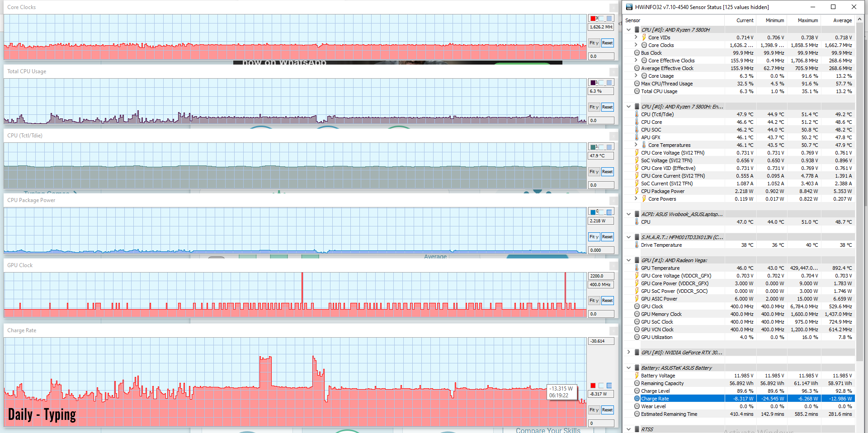This screenshot has height=433, width=868.
Task: Click the thermometer icon beside CPU (Tctl/Tdie)
Action: [x=637, y=114]
